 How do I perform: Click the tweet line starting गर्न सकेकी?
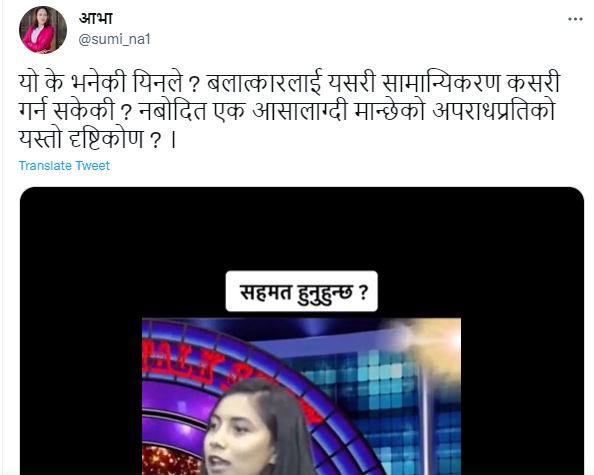[286, 111]
